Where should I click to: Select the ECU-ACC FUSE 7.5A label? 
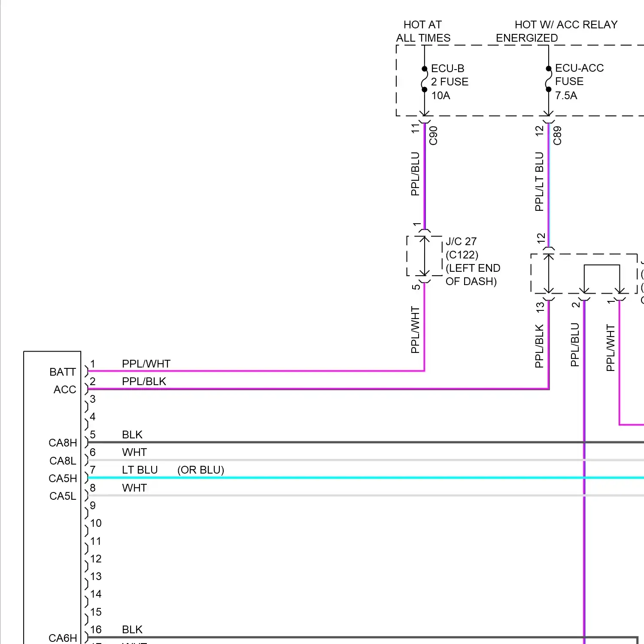click(579, 82)
